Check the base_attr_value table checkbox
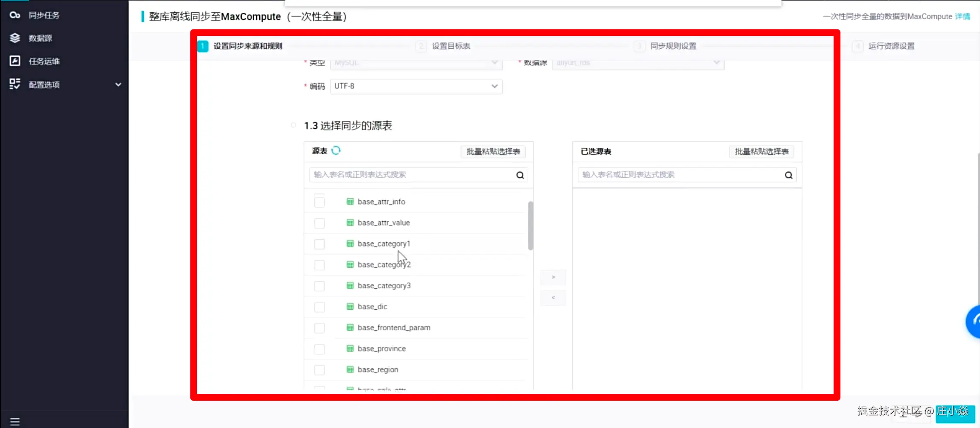 [x=319, y=223]
